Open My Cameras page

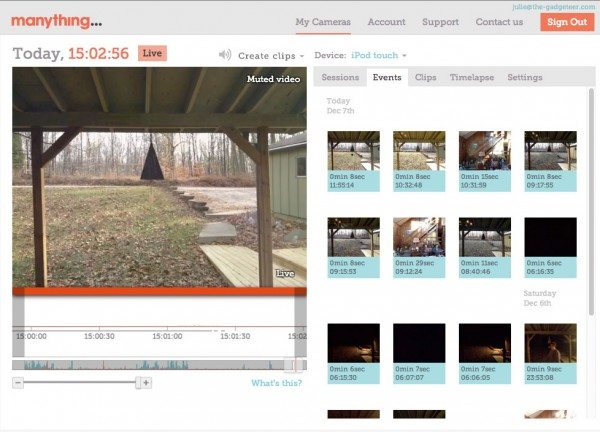click(x=323, y=22)
